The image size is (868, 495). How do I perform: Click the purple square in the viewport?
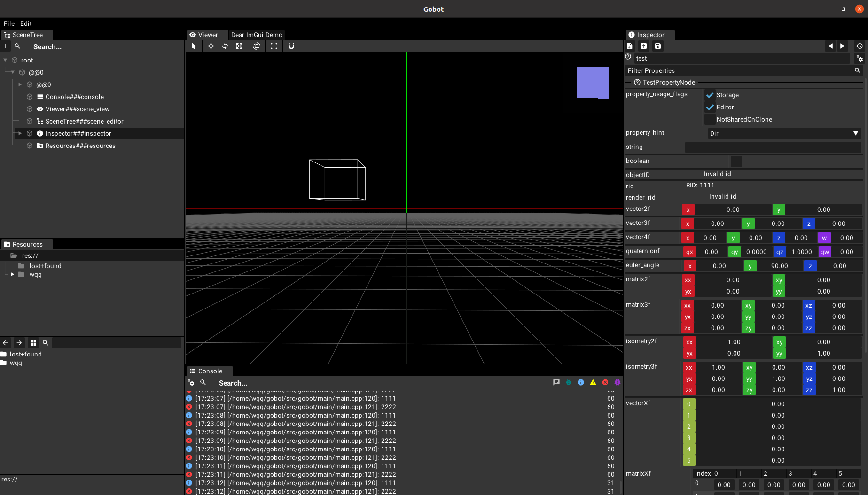[x=593, y=83]
